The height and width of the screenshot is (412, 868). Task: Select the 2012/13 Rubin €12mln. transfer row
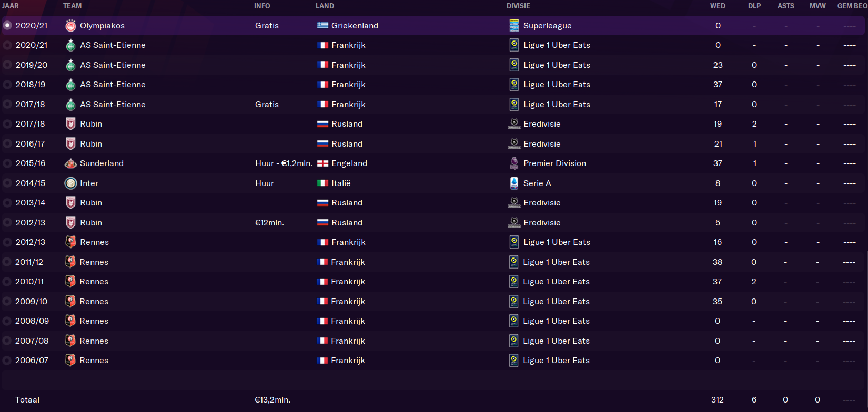pyautogui.click(x=433, y=222)
